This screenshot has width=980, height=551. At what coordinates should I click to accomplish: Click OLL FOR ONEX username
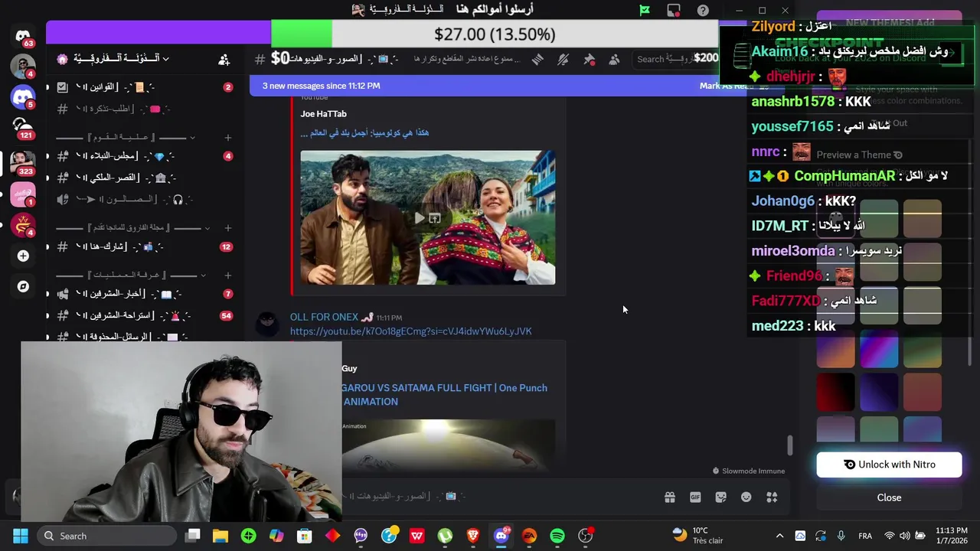point(324,317)
